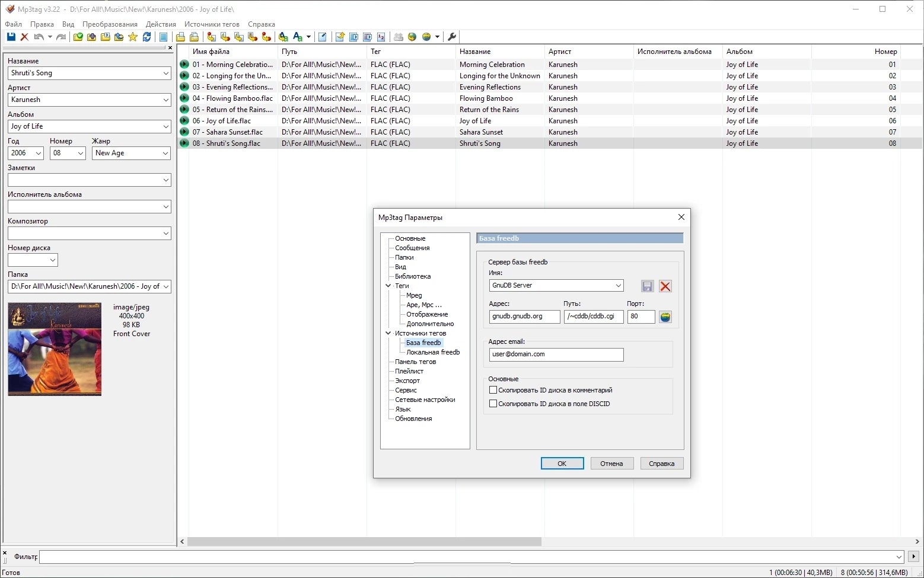Collapse the Теги tree node
This screenshot has width=924, height=578.
point(388,286)
